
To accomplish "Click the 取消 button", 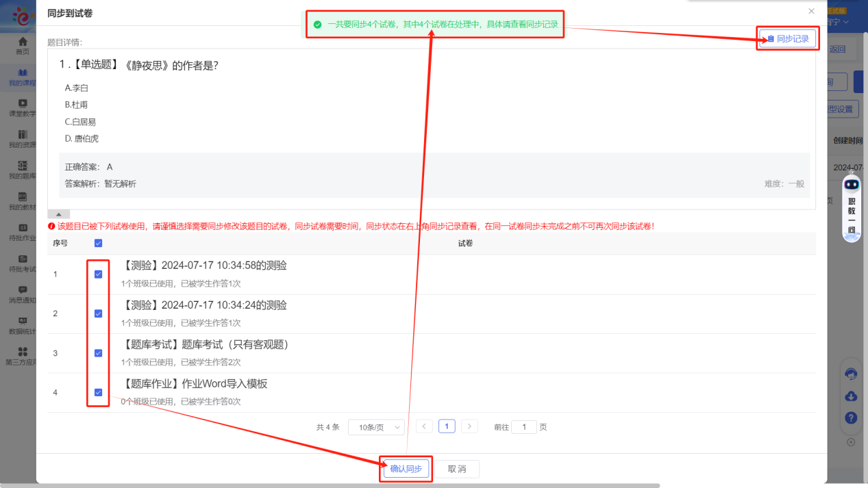I will point(457,469).
